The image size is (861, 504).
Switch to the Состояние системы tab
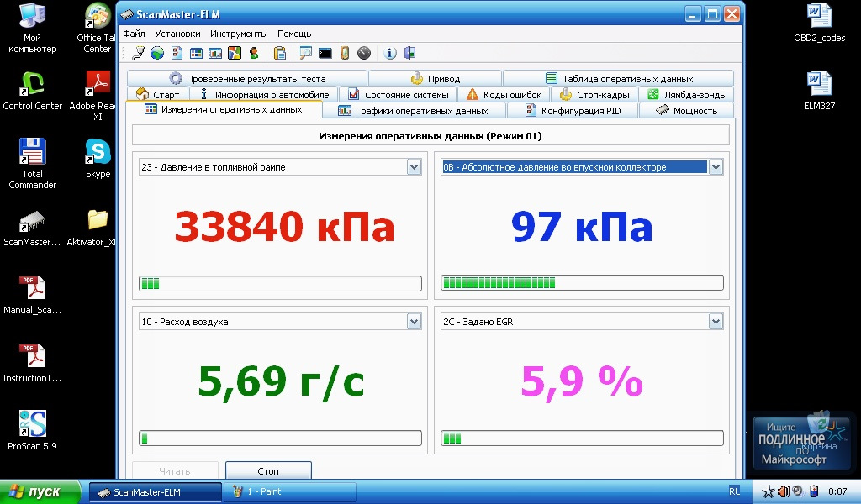pos(398,94)
